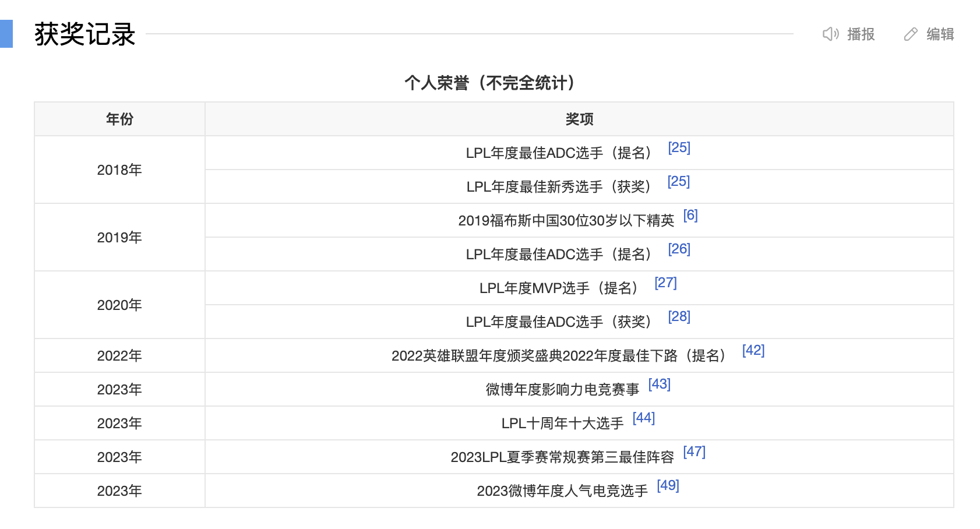This screenshot has width=980, height=529.
Task: Click text 2023微博年度人气电竞选手
Action: pyautogui.click(x=562, y=491)
